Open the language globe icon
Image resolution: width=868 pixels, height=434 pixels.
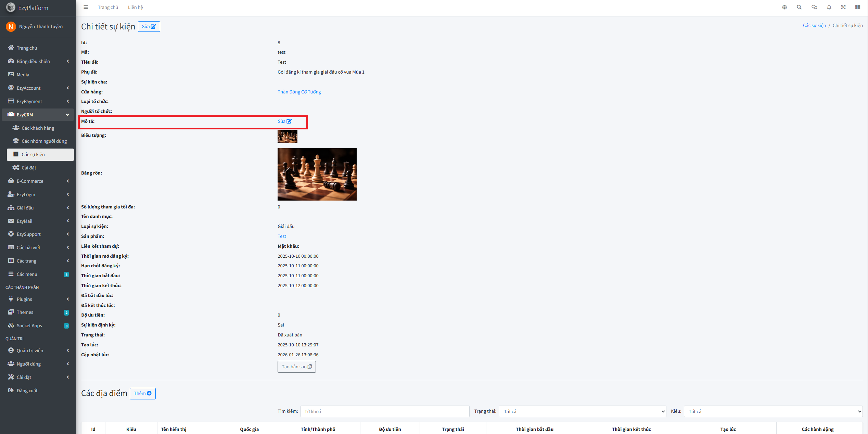[x=784, y=7]
